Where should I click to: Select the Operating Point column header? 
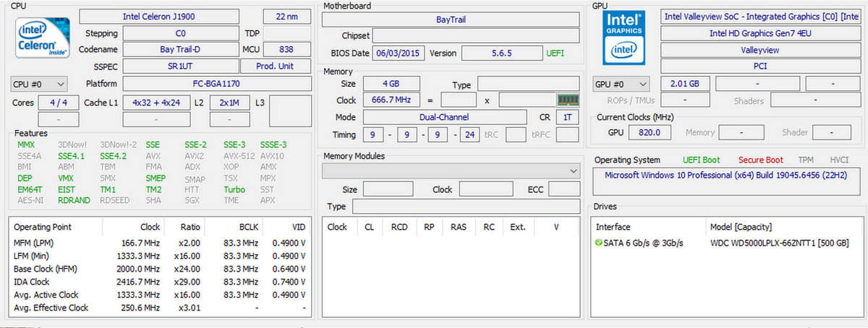pos(43,227)
